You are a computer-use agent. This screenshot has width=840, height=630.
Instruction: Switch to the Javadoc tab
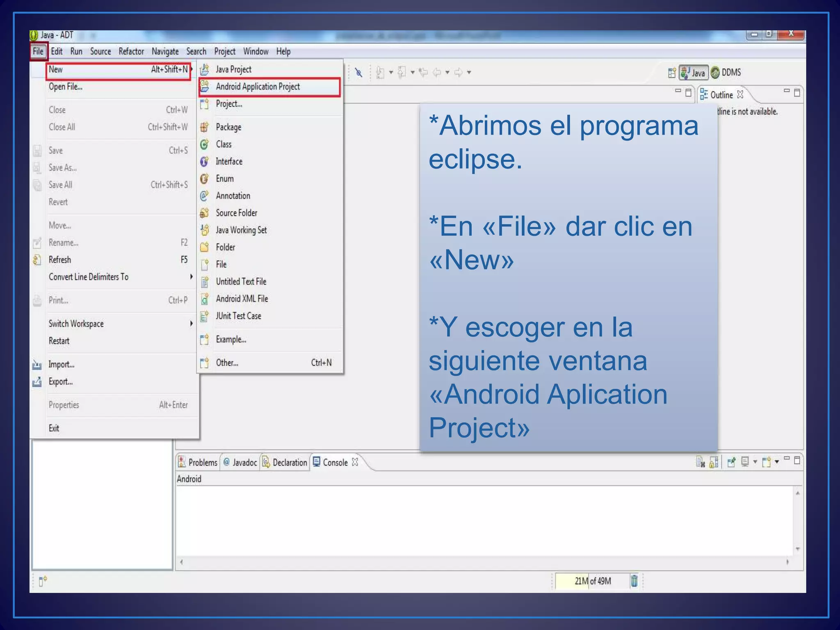240,462
